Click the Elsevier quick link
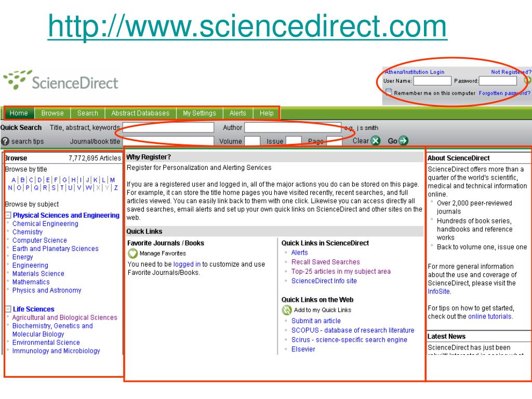 pyautogui.click(x=303, y=349)
